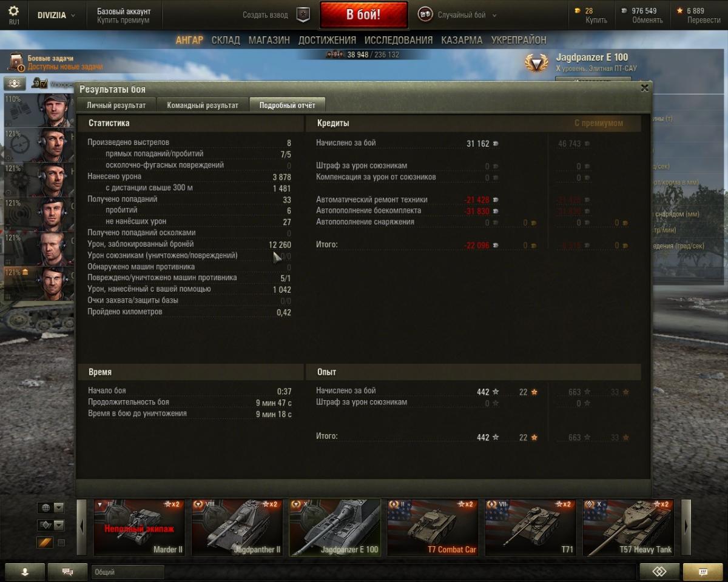Click 'Jagdpanzer E 100' vehicle title in top right

[x=592, y=58]
